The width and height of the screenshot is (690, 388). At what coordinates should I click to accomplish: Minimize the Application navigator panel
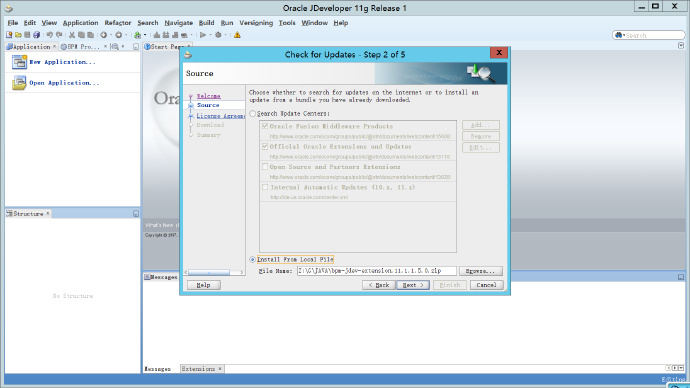click(x=136, y=47)
